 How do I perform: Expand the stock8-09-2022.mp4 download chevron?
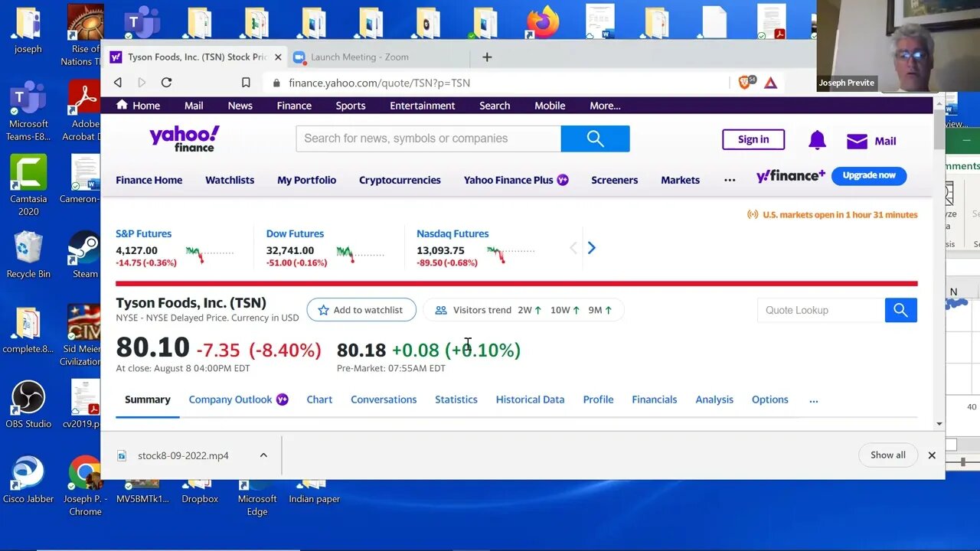(x=263, y=455)
